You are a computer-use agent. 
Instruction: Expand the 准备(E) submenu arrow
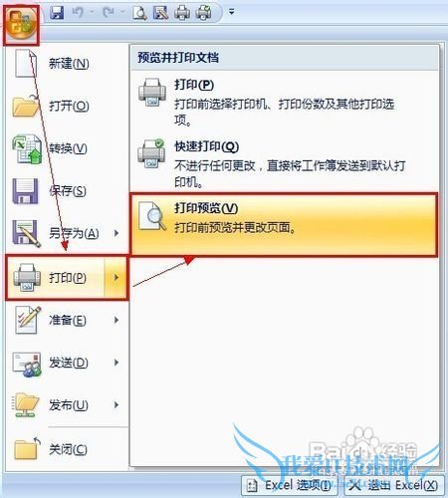(x=116, y=320)
